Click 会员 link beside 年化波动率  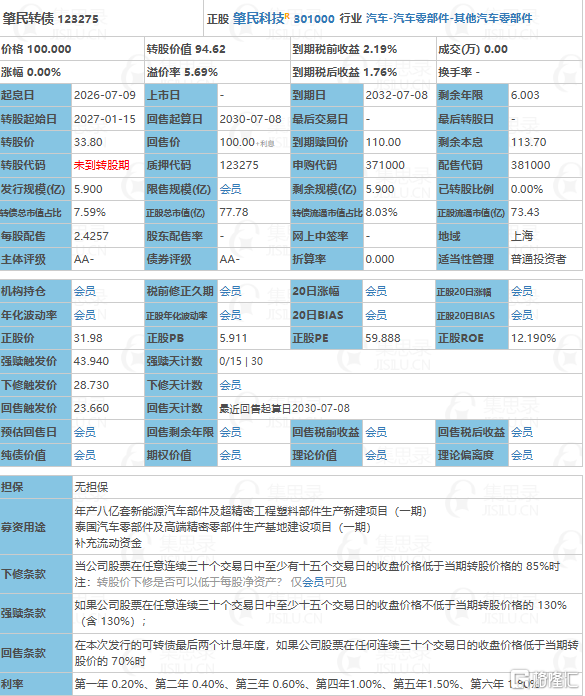pyautogui.click(x=85, y=315)
